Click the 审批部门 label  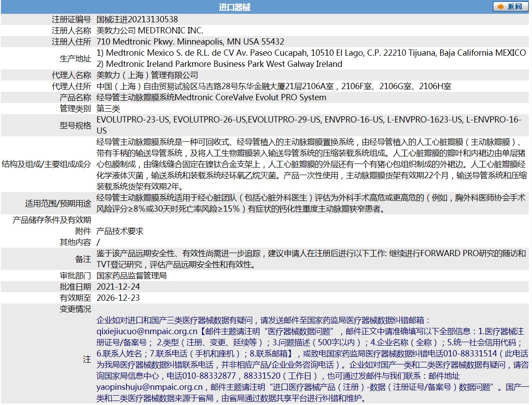[75, 275]
